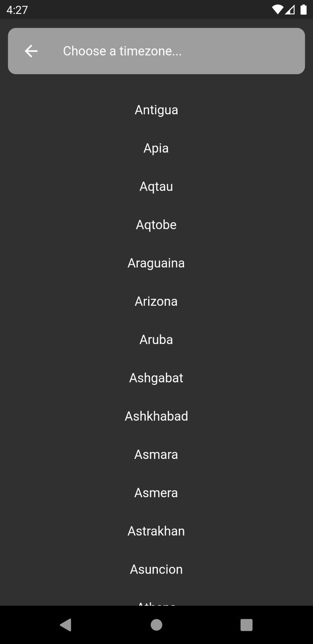Tap Aruba in timezone list

coord(156,339)
